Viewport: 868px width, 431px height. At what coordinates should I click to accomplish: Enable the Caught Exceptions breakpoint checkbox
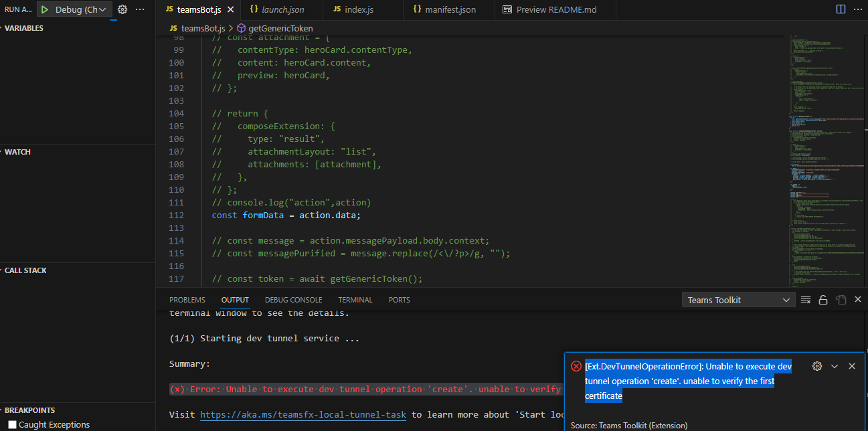pyautogui.click(x=11, y=424)
